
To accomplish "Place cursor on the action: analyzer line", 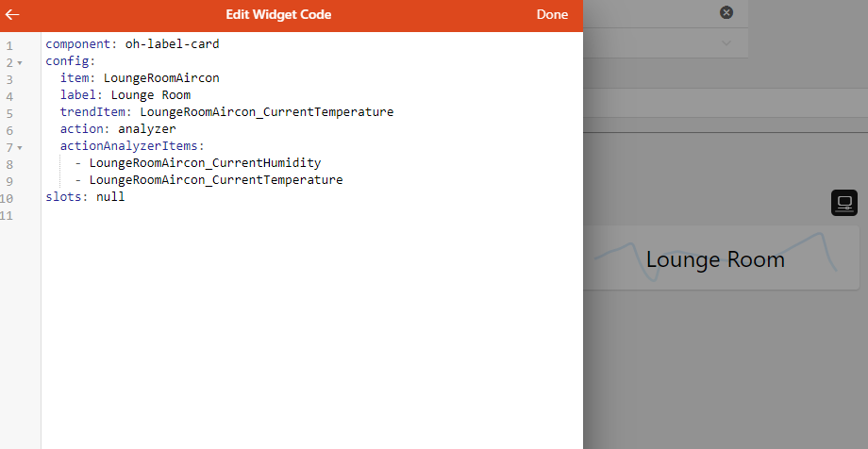I will 118,129.
